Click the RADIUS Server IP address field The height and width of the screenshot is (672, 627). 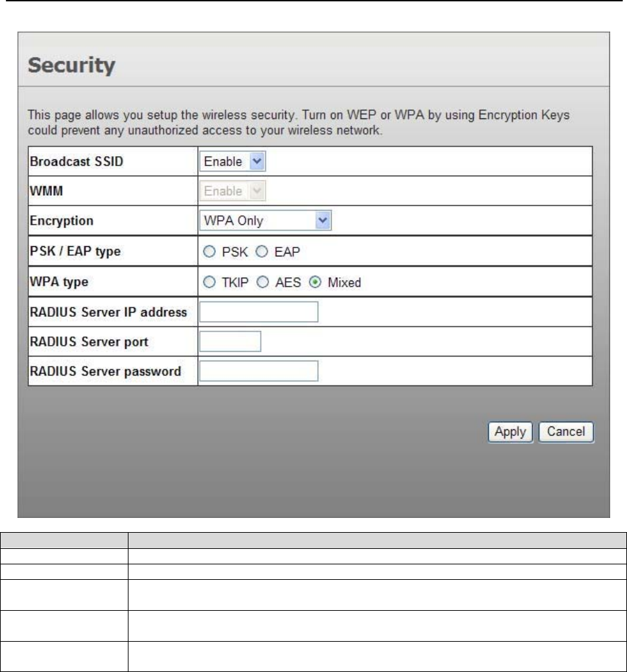[258, 312]
